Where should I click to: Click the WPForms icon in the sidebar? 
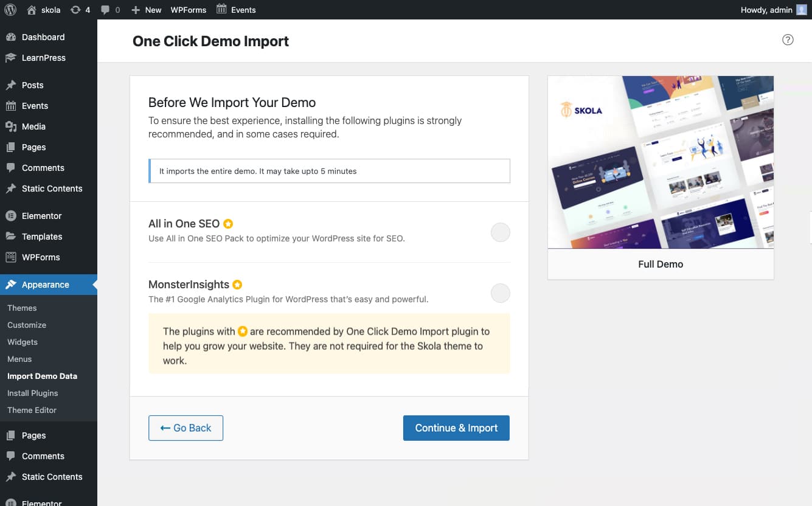pyautogui.click(x=11, y=257)
